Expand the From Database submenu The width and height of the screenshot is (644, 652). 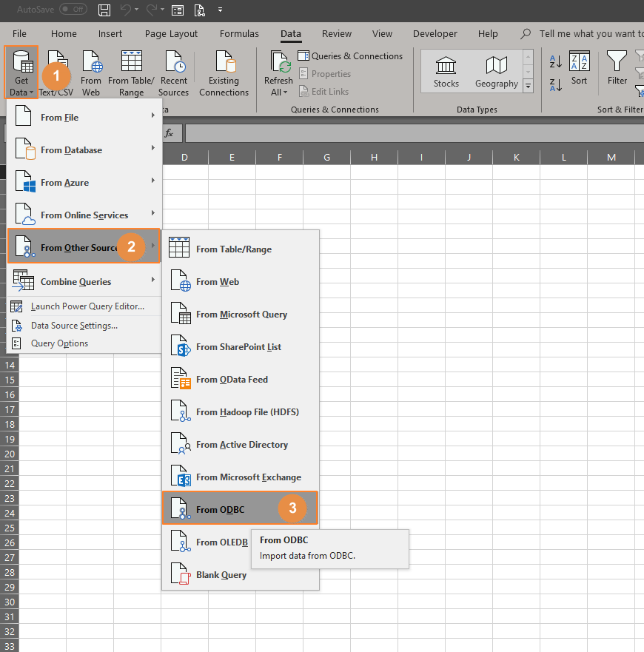84,149
